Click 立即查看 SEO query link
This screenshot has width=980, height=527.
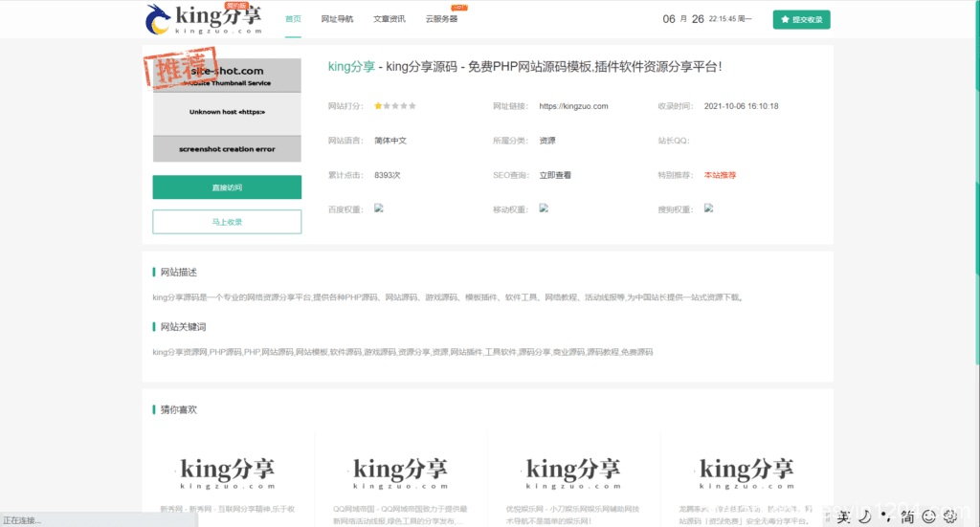(555, 175)
